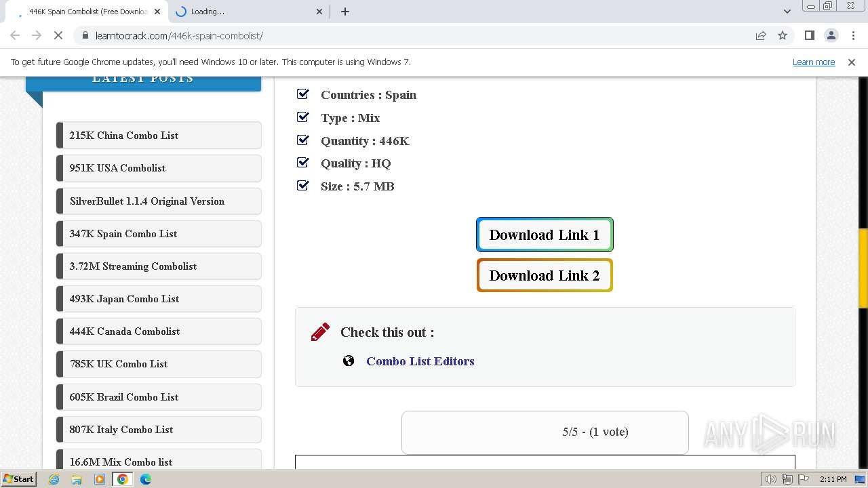Open the 215K China Combo List post
Image resolution: width=868 pixels, height=488 pixels.
(x=159, y=136)
